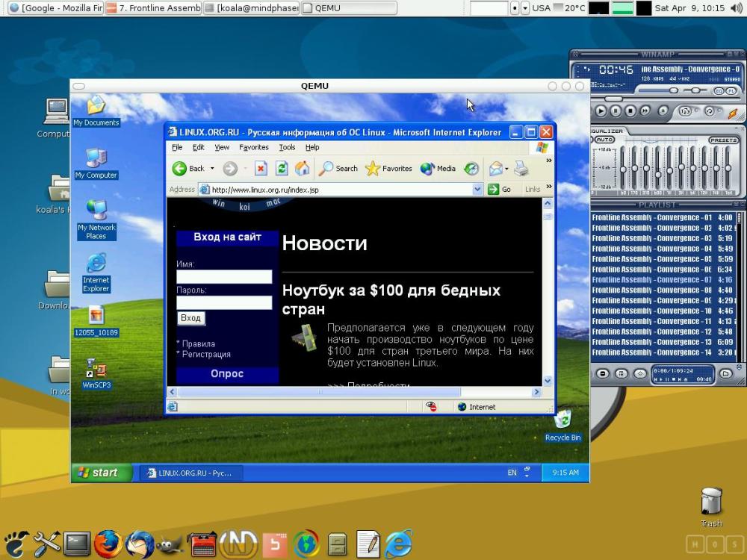747x560 pixels.
Task: Click the Вход login button
Action: 191,318
